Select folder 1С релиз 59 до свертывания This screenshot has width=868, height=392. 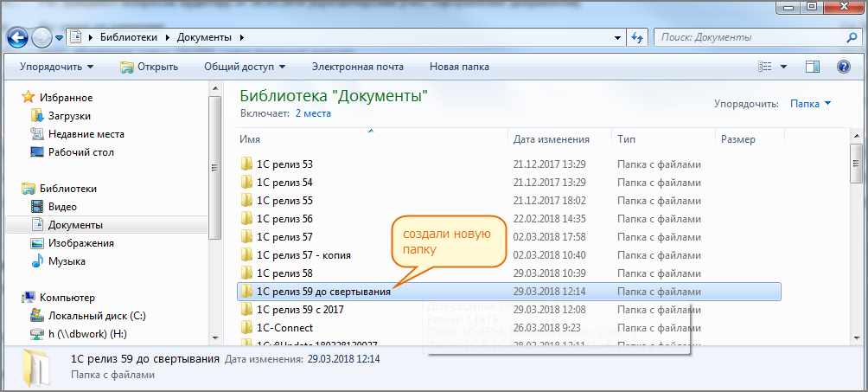coord(509,291)
